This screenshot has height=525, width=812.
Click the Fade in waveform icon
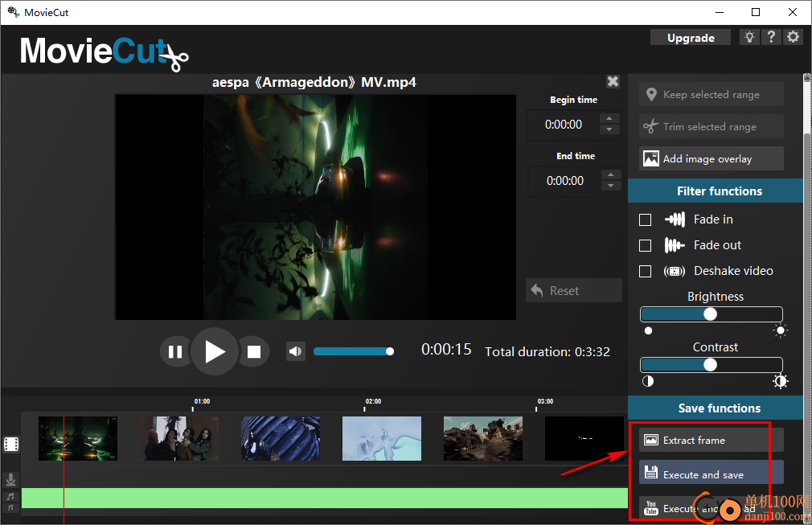(675, 219)
